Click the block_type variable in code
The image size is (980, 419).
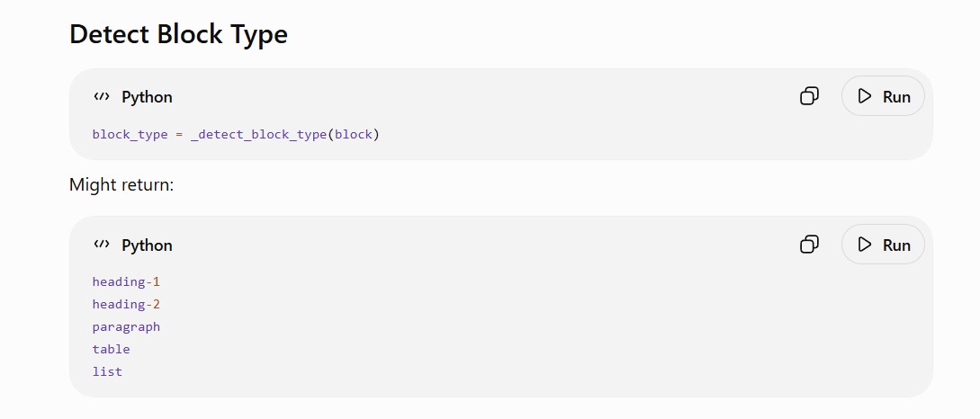click(130, 134)
